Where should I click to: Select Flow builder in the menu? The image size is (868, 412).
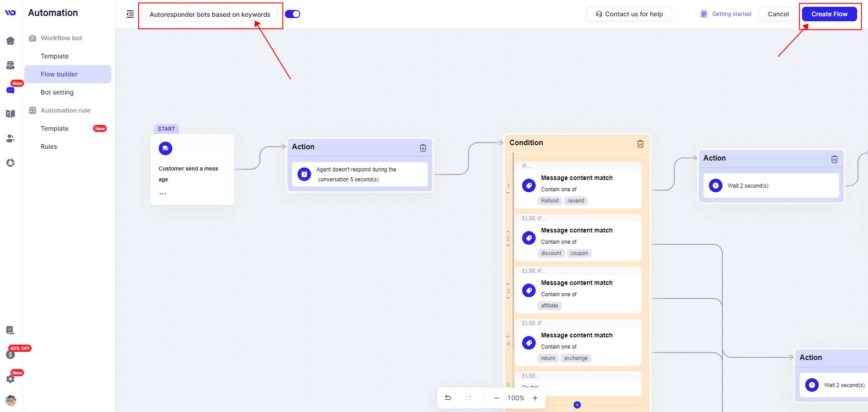(68, 74)
